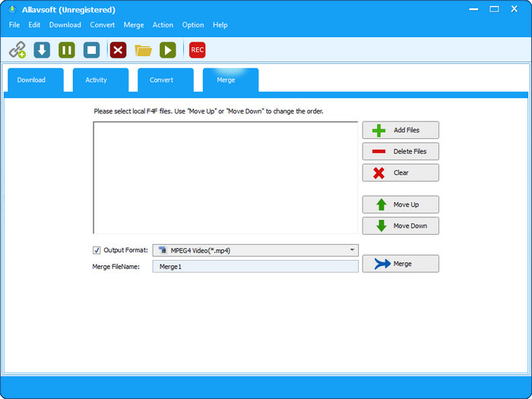The height and width of the screenshot is (399, 532).
Task: Stop the task using the stop icon
Action: pos(91,50)
